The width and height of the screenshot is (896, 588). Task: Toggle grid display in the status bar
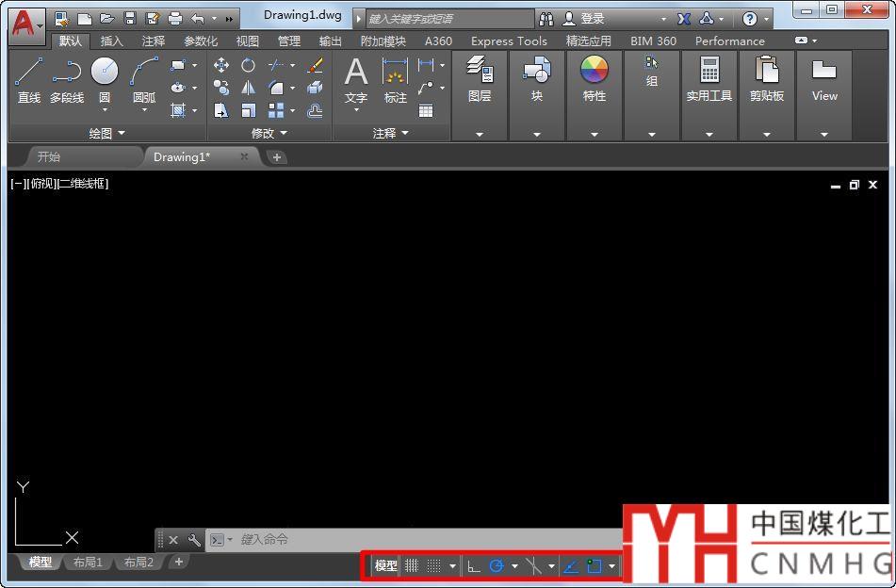pyautogui.click(x=412, y=566)
